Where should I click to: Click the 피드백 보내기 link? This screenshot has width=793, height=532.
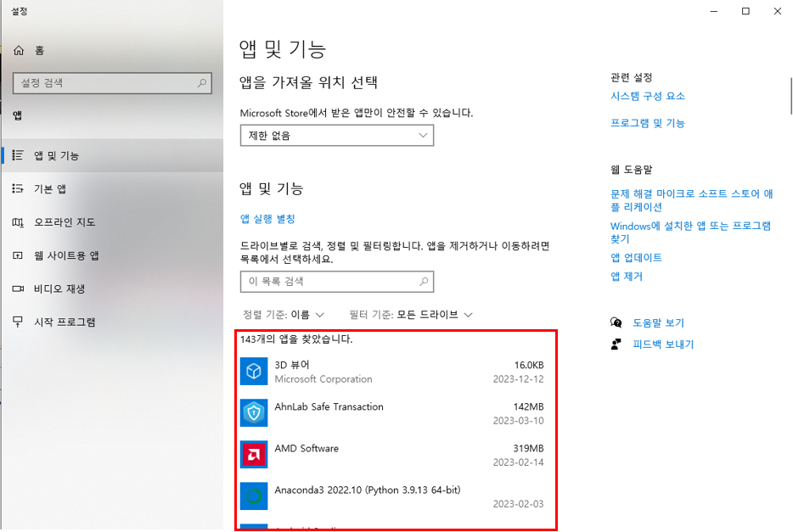[x=663, y=344]
